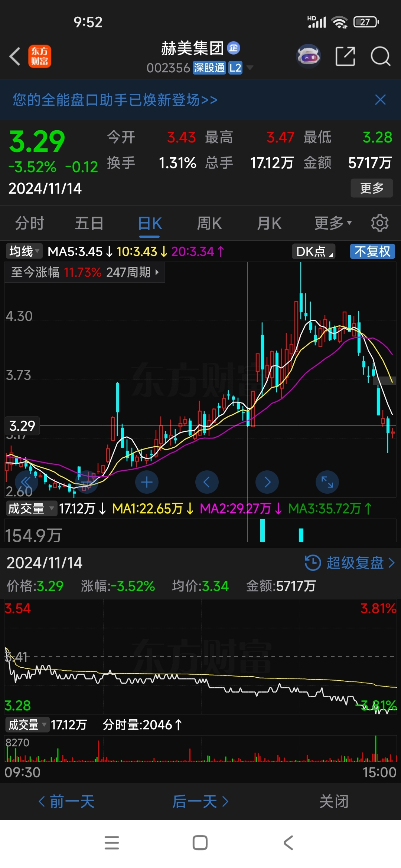Expand the 更多 chart period dropdown
The height and width of the screenshot is (868, 401).
pos(333,223)
